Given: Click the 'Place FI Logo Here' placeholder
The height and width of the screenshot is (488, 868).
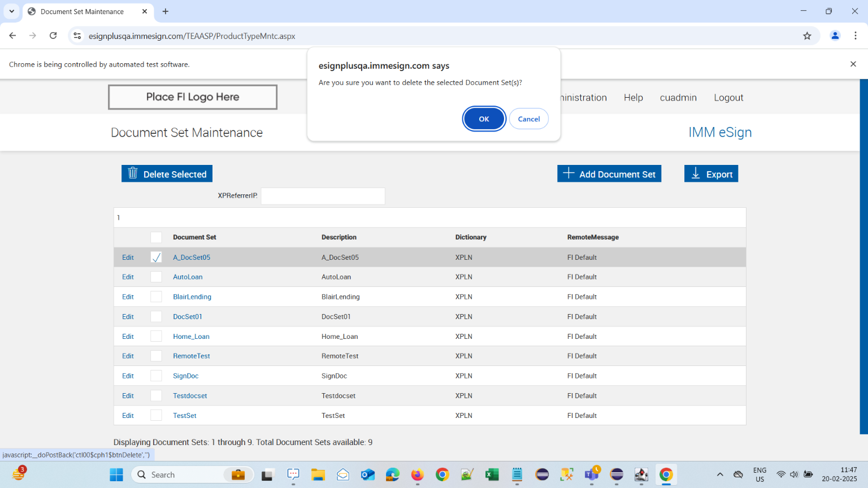Looking at the screenshot, I should (193, 97).
